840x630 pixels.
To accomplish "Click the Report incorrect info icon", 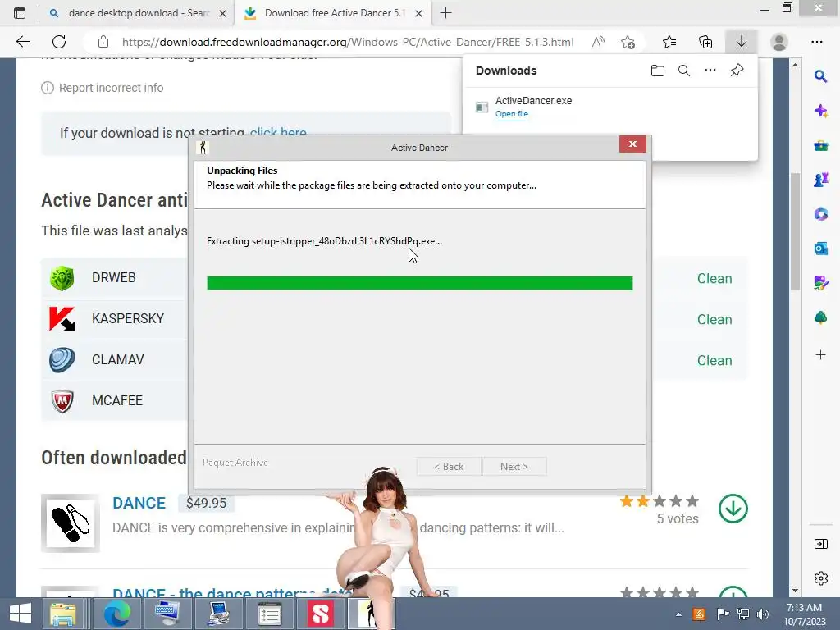I will 48,88.
